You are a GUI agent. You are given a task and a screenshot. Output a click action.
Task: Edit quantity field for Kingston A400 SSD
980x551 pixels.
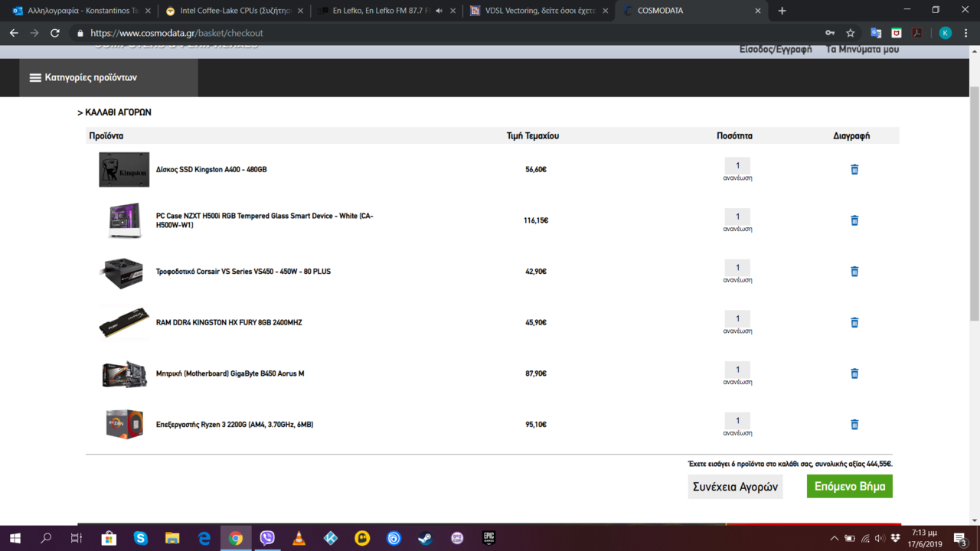point(737,165)
